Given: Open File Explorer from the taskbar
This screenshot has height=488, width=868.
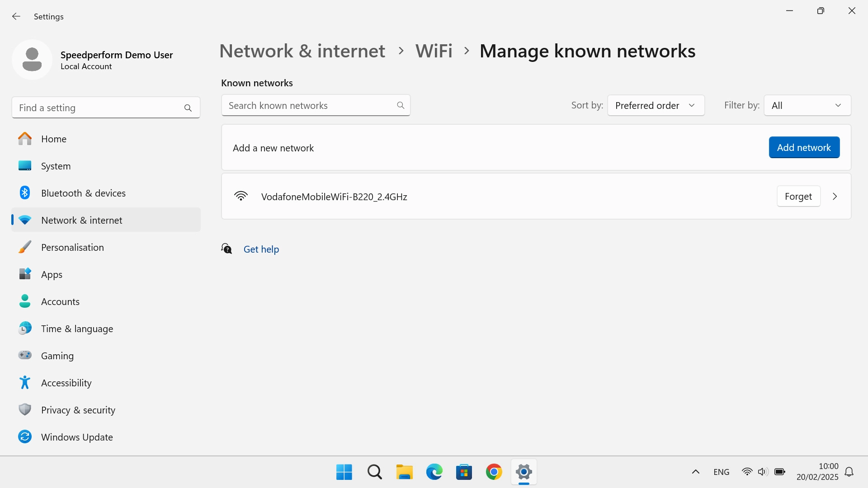Looking at the screenshot, I should [x=404, y=472].
